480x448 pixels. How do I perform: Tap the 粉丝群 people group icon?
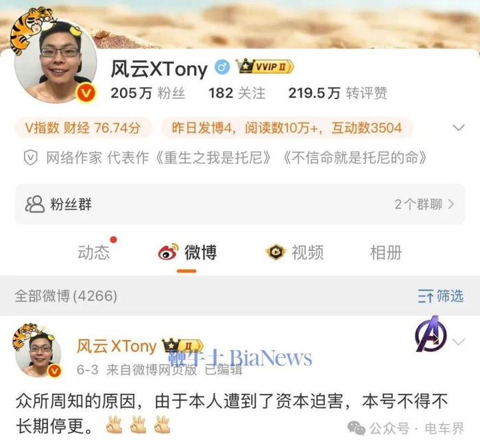(x=34, y=204)
